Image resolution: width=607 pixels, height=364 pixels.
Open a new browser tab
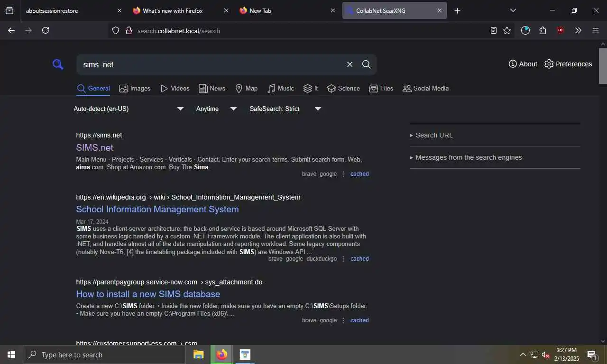click(x=457, y=10)
